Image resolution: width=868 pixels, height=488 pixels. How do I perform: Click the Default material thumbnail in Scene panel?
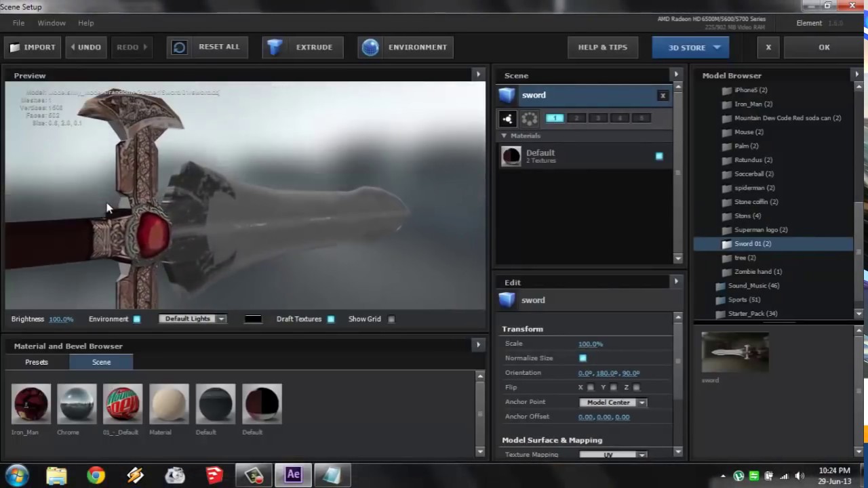(x=511, y=157)
